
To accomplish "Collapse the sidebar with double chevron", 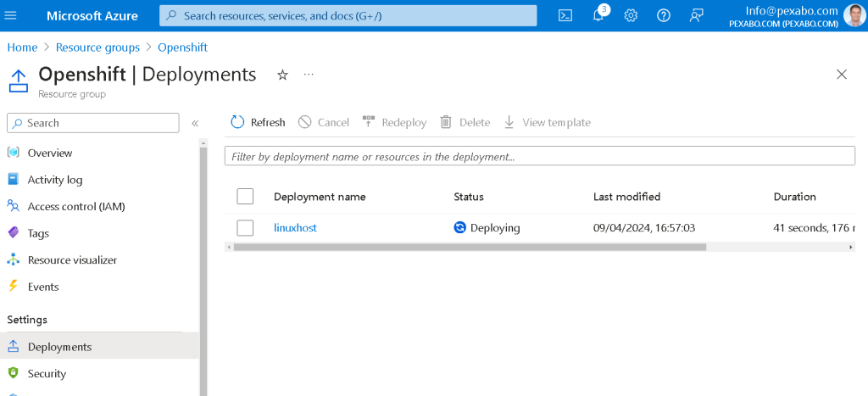I will click(x=195, y=123).
